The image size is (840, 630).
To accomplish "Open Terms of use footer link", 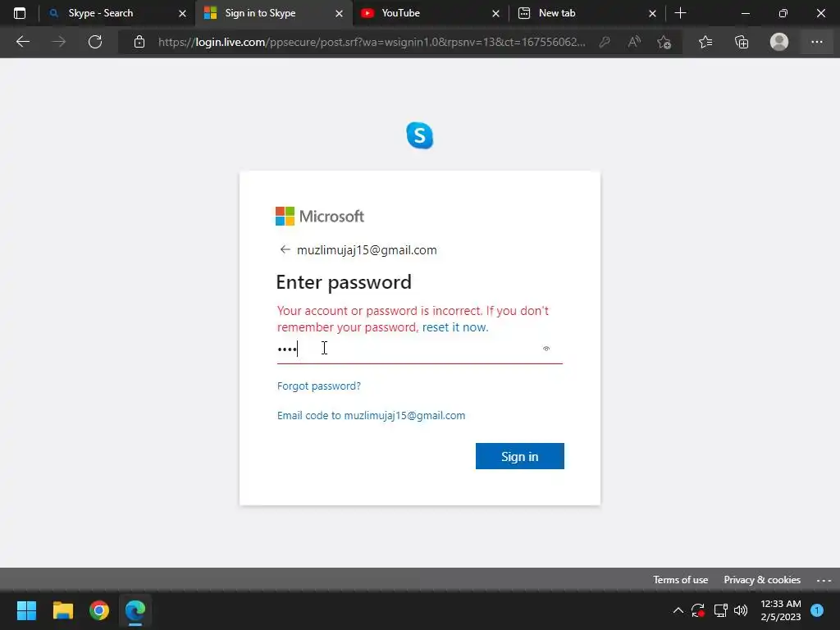I will 680,580.
